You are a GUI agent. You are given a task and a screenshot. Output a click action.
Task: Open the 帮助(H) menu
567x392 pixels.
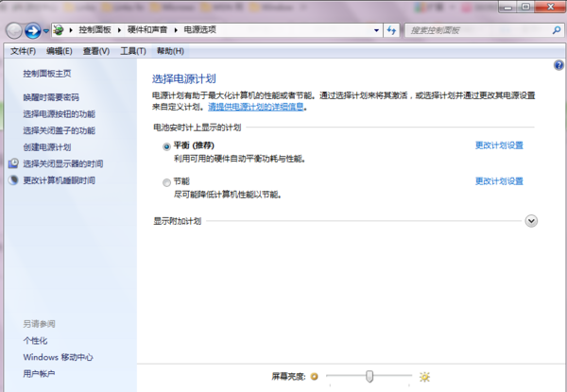(x=170, y=51)
